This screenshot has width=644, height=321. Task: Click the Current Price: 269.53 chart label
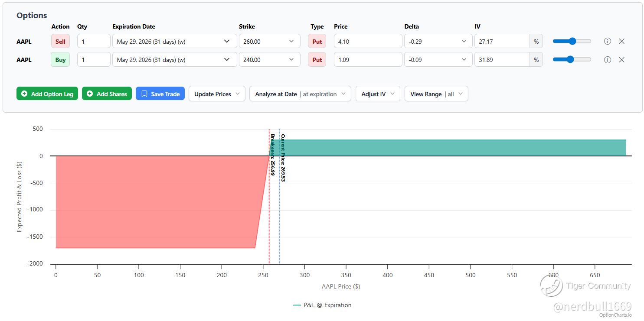(283, 158)
